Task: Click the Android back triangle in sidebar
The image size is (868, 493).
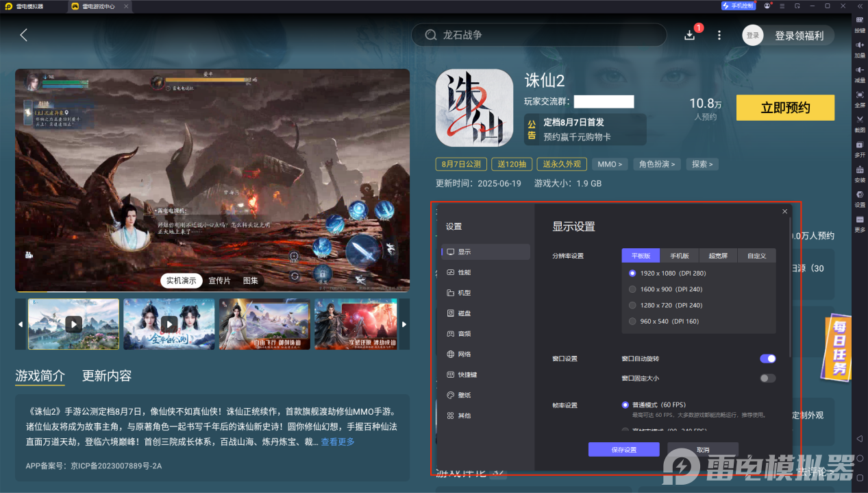Action: point(860,439)
